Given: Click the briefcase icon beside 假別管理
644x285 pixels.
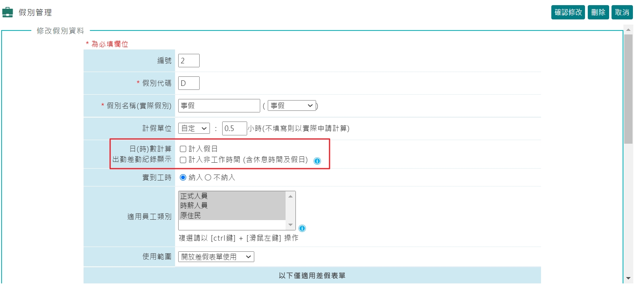Looking at the screenshot, I should (x=8, y=12).
